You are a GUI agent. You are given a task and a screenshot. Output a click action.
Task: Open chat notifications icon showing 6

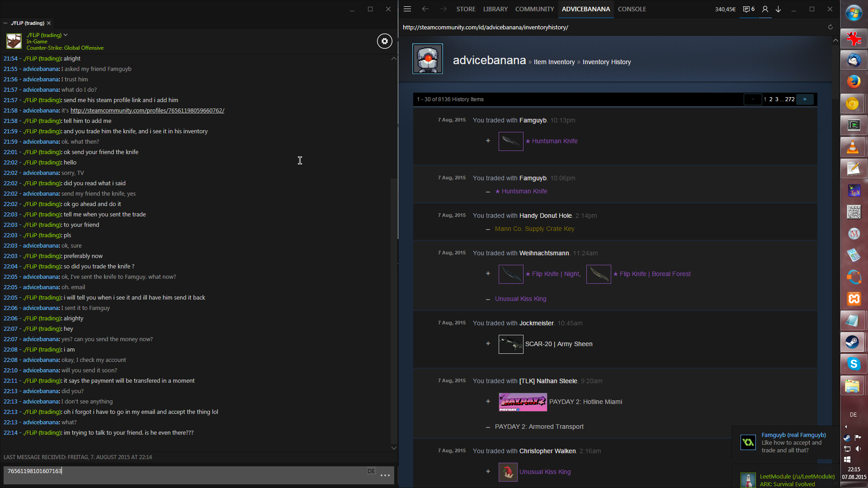[x=749, y=9]
